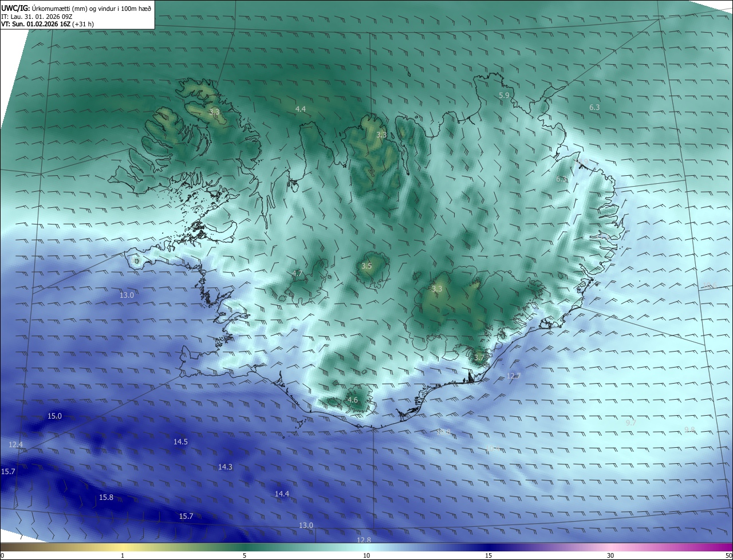
Task: Click the 4.7 value label
Action: pyautogui.click(x=297, y=273)
